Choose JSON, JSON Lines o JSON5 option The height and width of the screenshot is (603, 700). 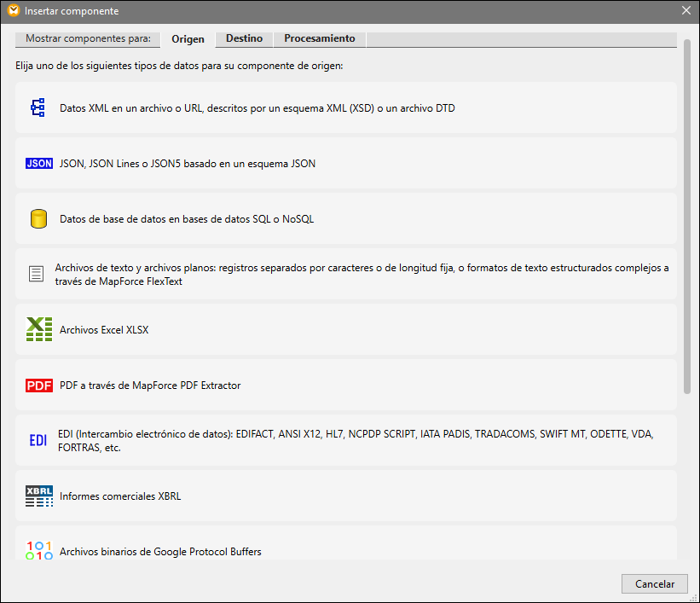click(x=188, y=164)
